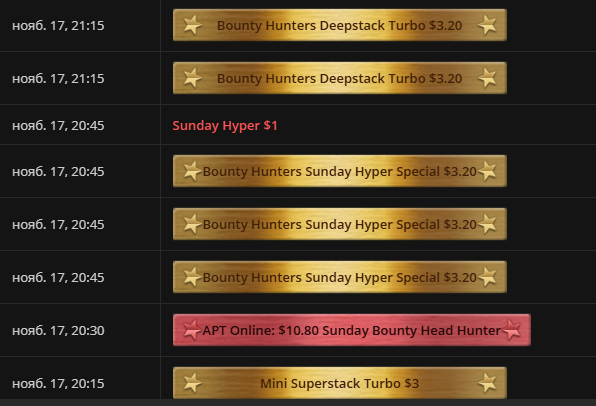Click the pink left star on APT Online banner
Screen dimensions: 596x406
pos(192,330)
